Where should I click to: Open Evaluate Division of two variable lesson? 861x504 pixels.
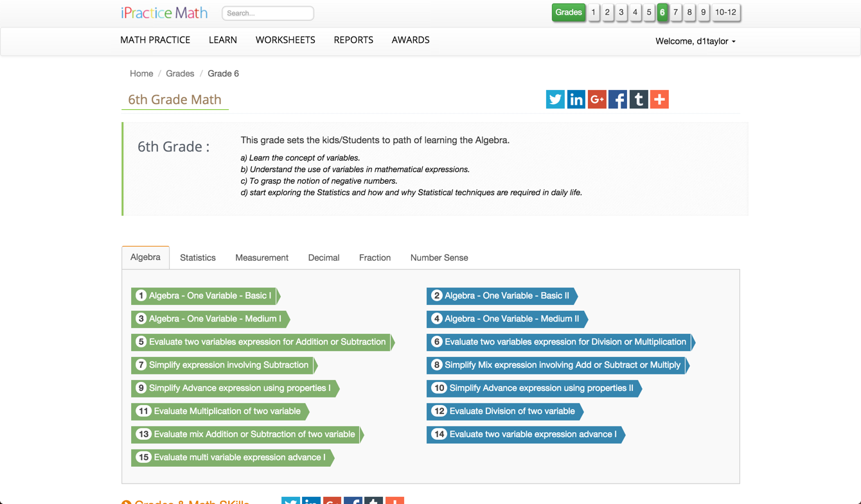coord(504,411)
